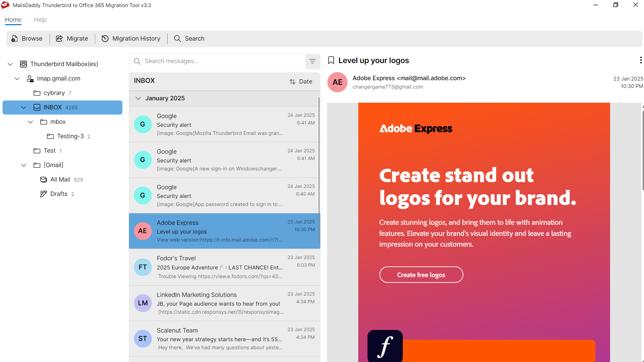Image resolution: width=644 pixels, height=362 pixels.
Task: Click the Create free logos button
Action: pyautogui.click(x=421, y=275)
